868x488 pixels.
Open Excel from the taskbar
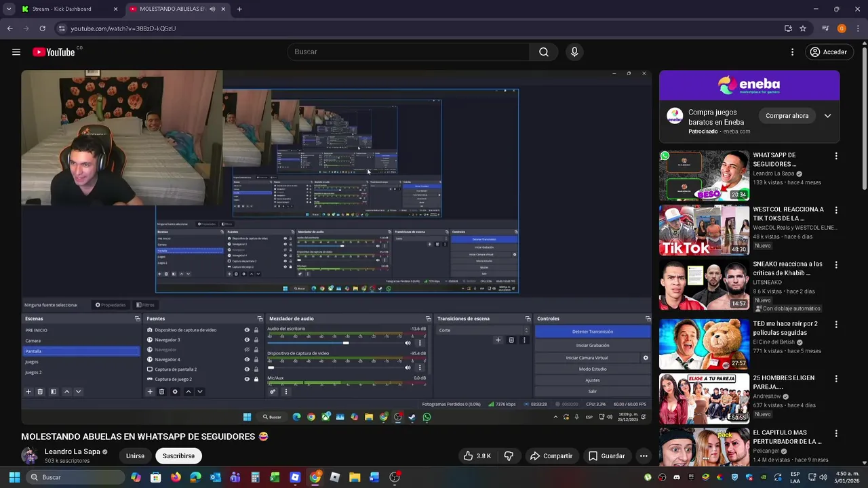(x=275, y=477)
